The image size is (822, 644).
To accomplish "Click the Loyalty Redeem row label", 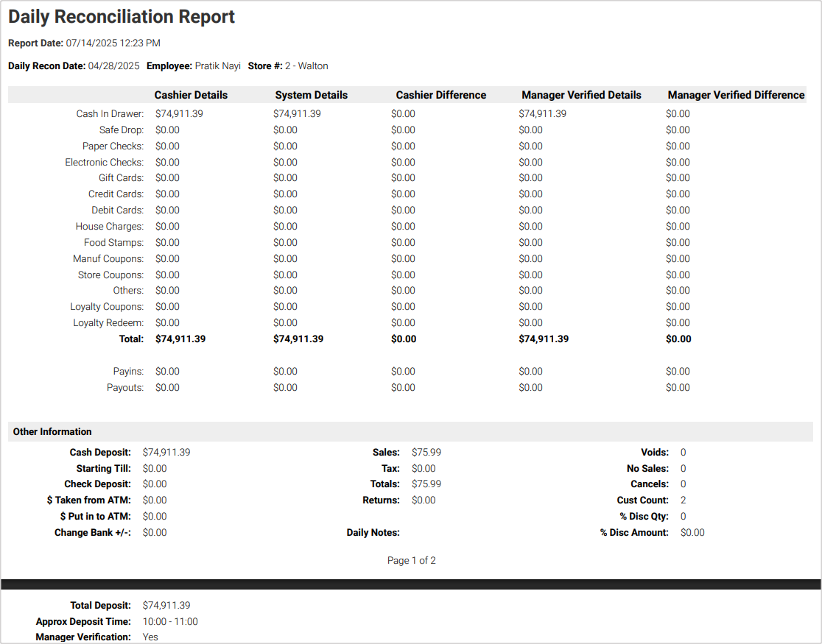I will (x=108, y=323).
